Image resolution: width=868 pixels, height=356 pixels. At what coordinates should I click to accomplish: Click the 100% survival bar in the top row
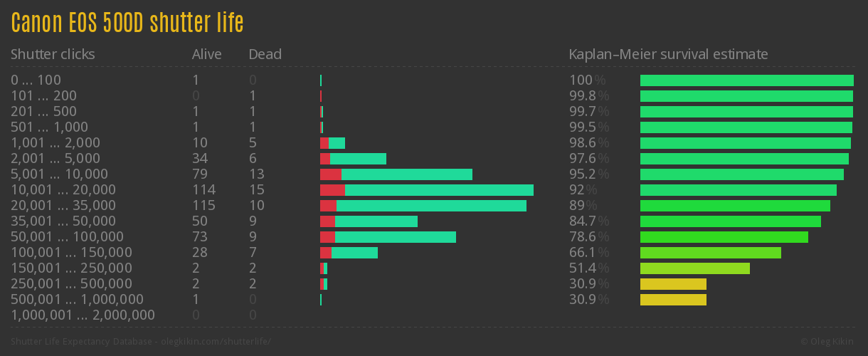pos(746,80)
